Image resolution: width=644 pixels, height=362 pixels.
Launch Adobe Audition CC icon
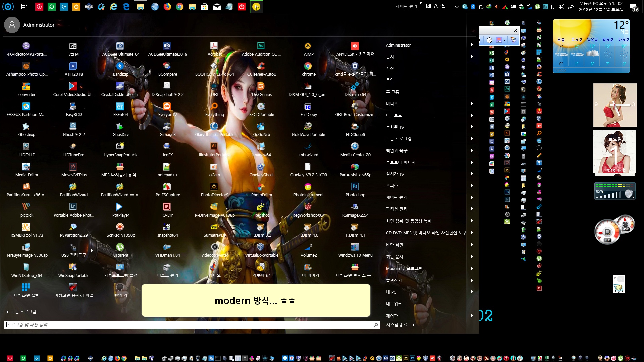(x=261, y=46)
